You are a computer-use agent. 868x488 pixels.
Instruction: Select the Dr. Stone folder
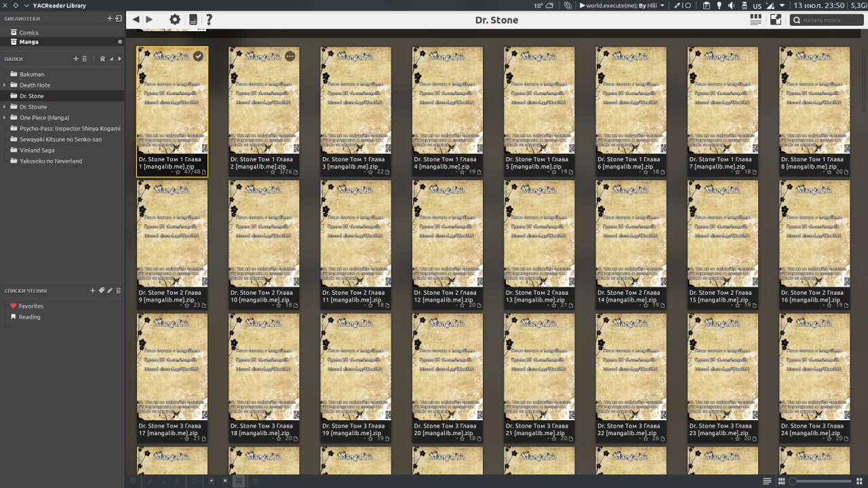(x=62, y=96)
